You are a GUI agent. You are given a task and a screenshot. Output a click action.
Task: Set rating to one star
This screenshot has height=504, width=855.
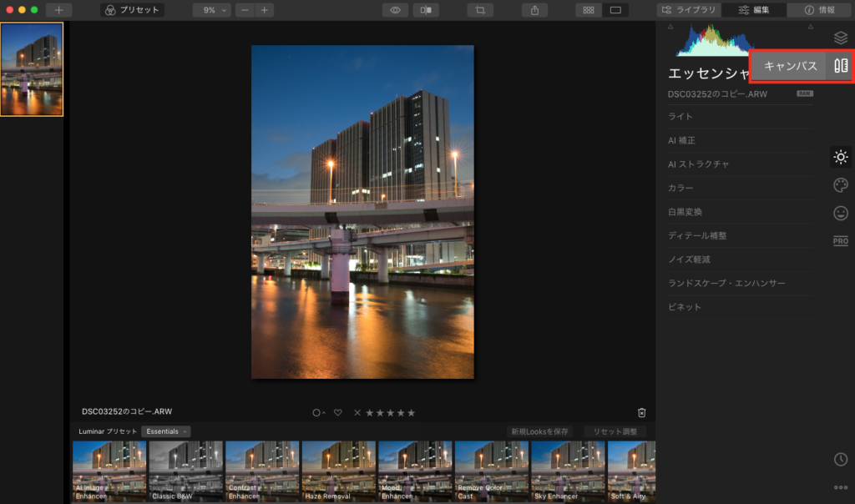point(370,413)
